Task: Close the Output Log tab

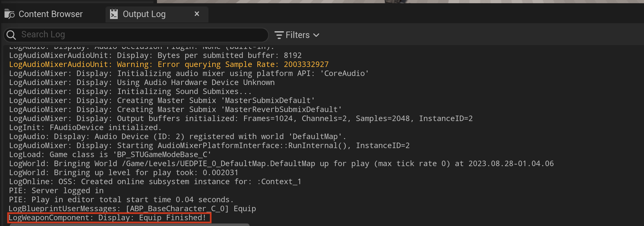Action: pyautogui.click(x=197, y=14)
